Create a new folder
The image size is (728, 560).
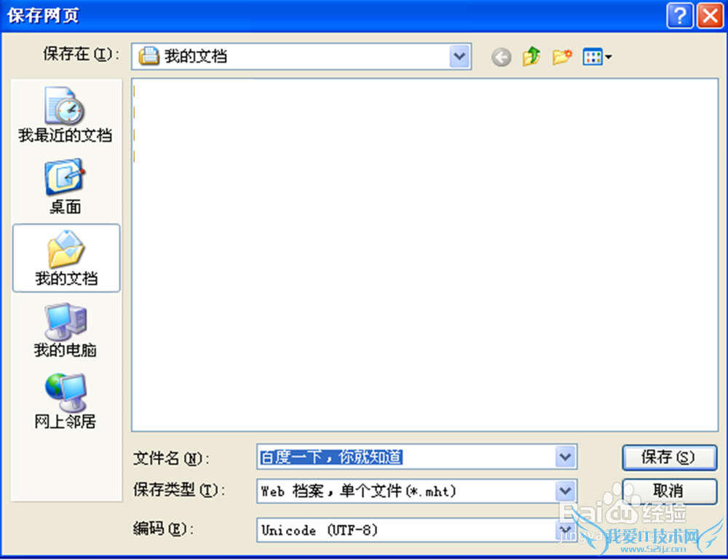pyautogui.click(x=562, y=57)
